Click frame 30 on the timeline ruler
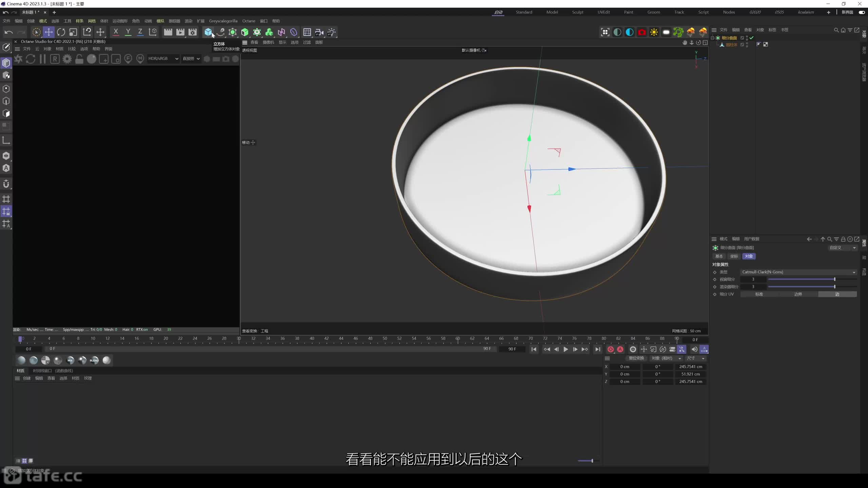Screen dimensions: 868x488 239,339
